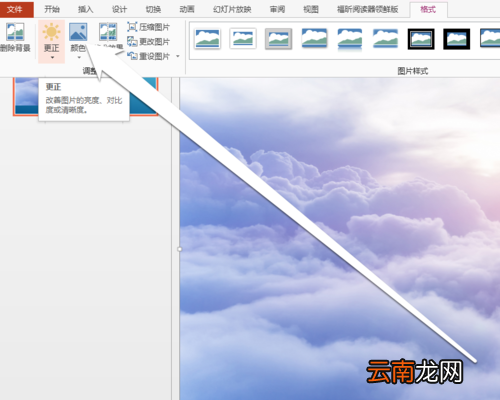Viewport: 500px width, 400px height.
Task: Click Compress Pictures (压缩图片)
Action: point(149,27)
